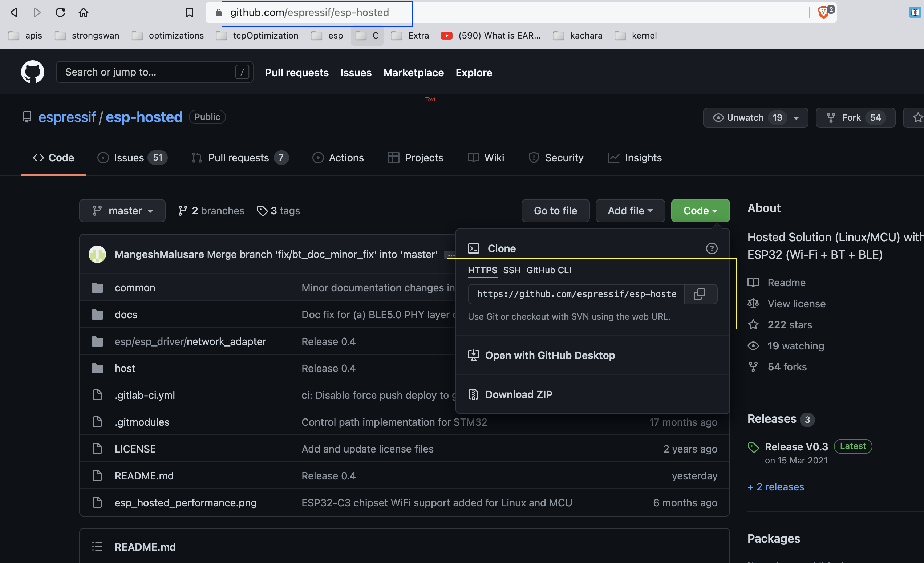Switch to the SSH clone tab

point(511,270)
